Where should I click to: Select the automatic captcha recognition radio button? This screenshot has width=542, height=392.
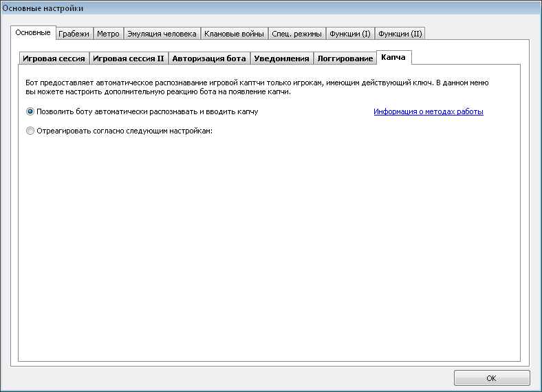coord(30,111)
